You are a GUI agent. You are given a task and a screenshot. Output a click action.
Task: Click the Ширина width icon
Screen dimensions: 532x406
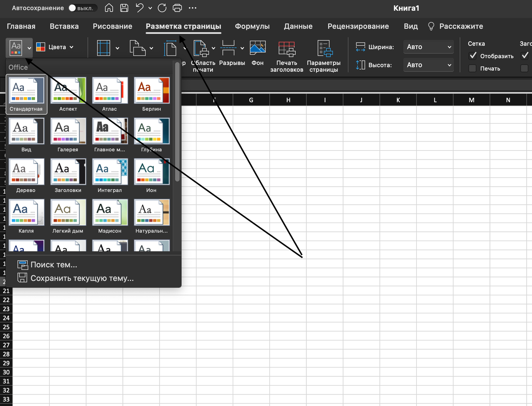coord(360,47)
